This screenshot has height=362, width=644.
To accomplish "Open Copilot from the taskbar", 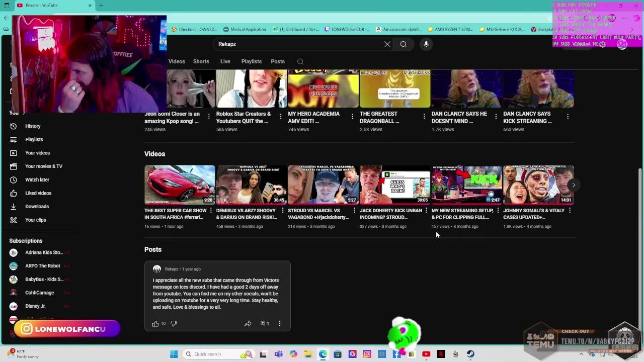I will [x=293, y=354].
